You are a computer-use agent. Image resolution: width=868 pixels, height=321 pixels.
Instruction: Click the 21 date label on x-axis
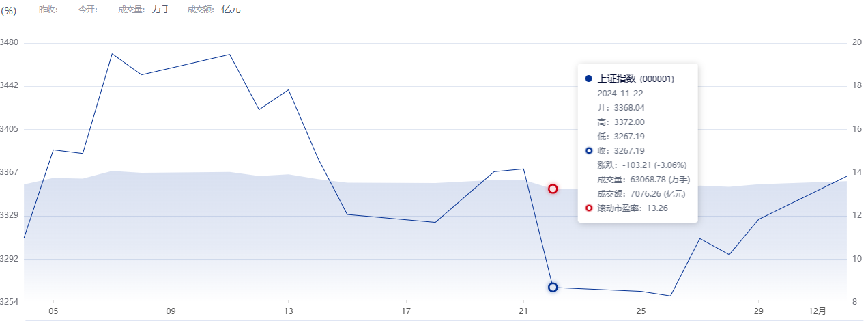(523, 311)
